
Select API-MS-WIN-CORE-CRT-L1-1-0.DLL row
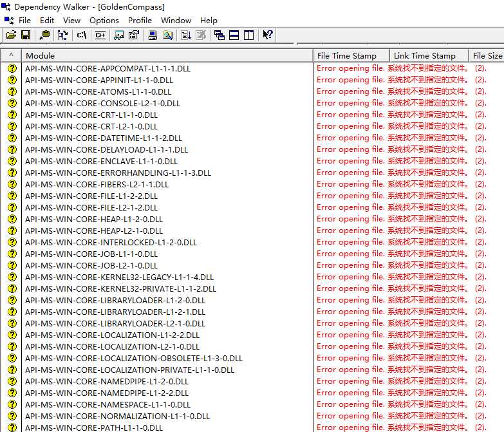[x=252, y=115]
